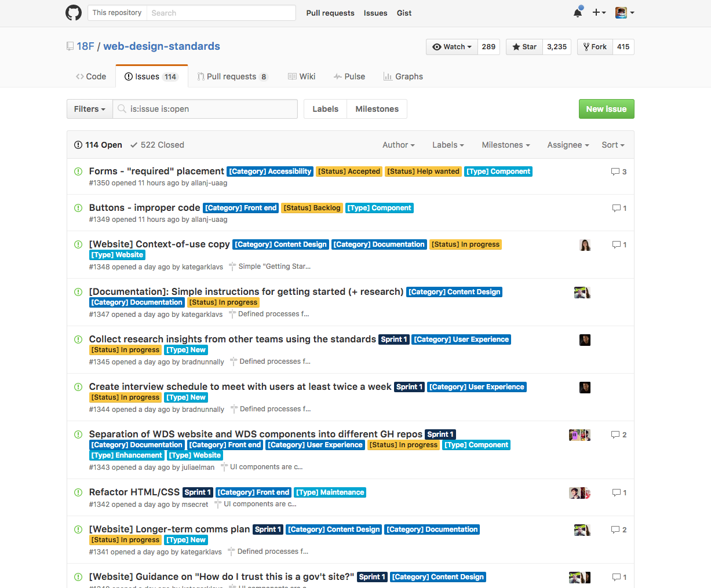Viewport: 711px width, 588px height.
Task: Expand the Assignee filter dropdown
Action: (568, 145)
